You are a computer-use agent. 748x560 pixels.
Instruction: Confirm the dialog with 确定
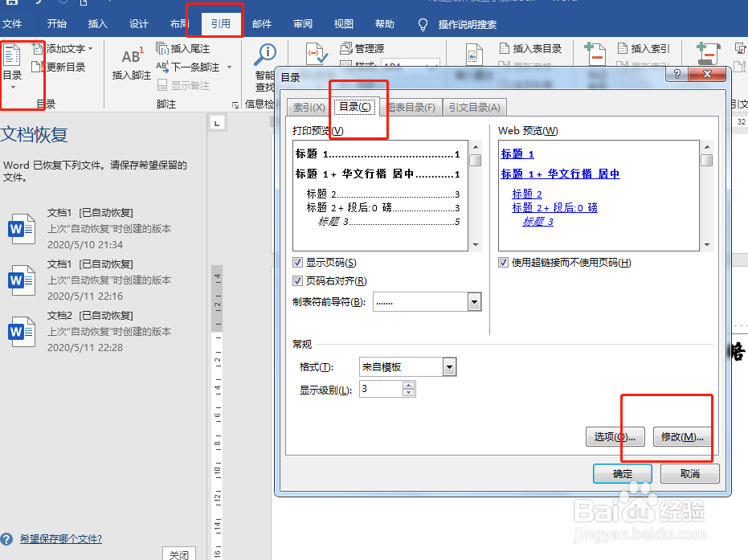point(622,473)
